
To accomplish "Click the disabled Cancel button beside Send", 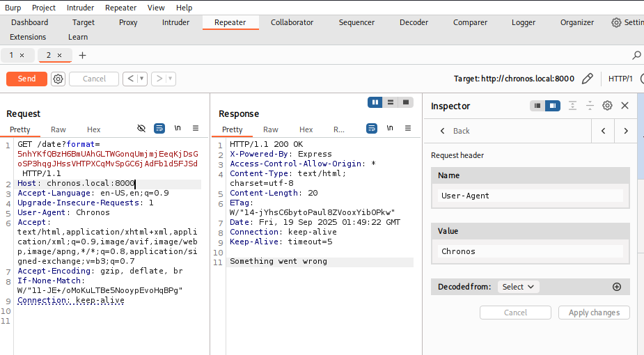I will [x=94, y=79].
